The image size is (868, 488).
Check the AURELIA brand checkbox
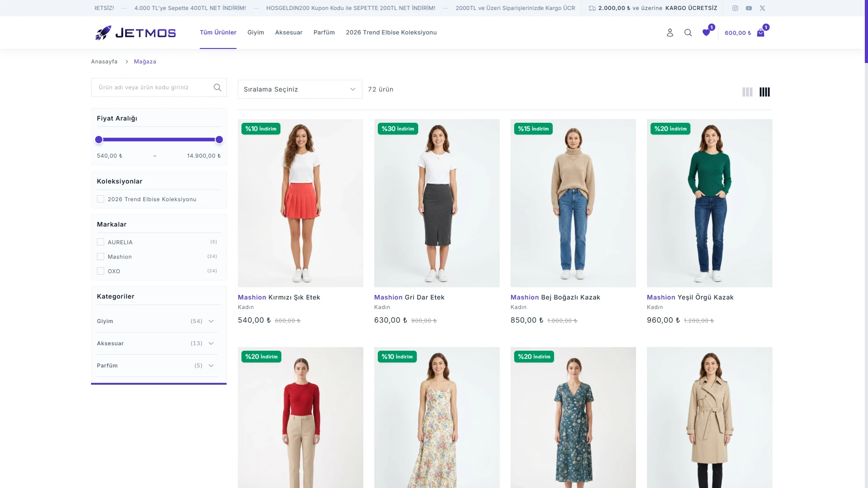[x=101, y=242]
